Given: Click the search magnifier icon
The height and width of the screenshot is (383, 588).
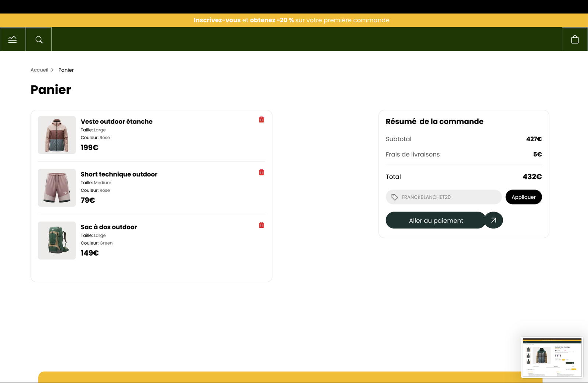Looking at the screenshot, I should pos(39,39).
